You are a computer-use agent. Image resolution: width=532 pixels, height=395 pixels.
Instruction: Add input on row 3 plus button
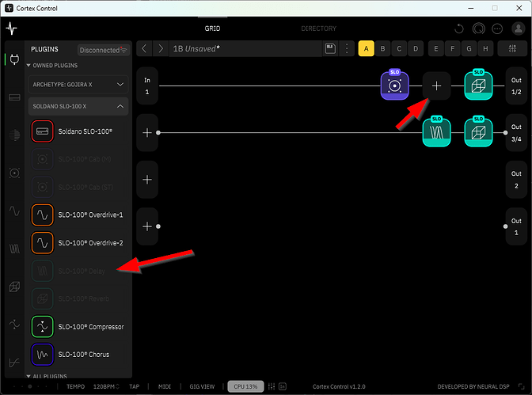(x=147, y=180)
